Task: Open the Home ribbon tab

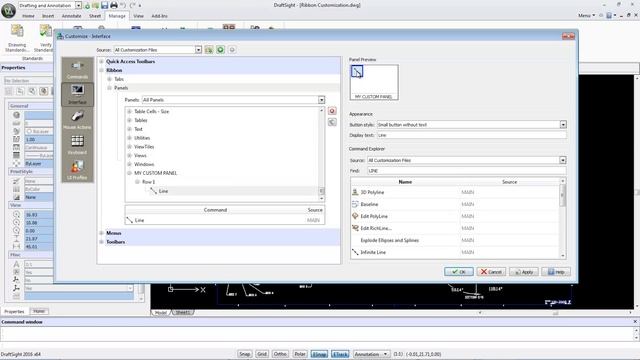Action: pyautogui.click(x=28, y=16)
